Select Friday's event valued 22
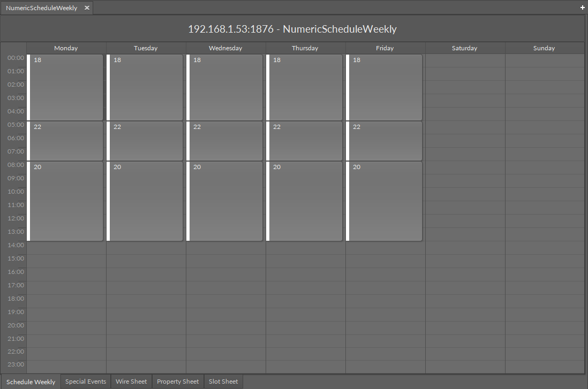This screenshot has width=588, height=389. click(384, 141)
